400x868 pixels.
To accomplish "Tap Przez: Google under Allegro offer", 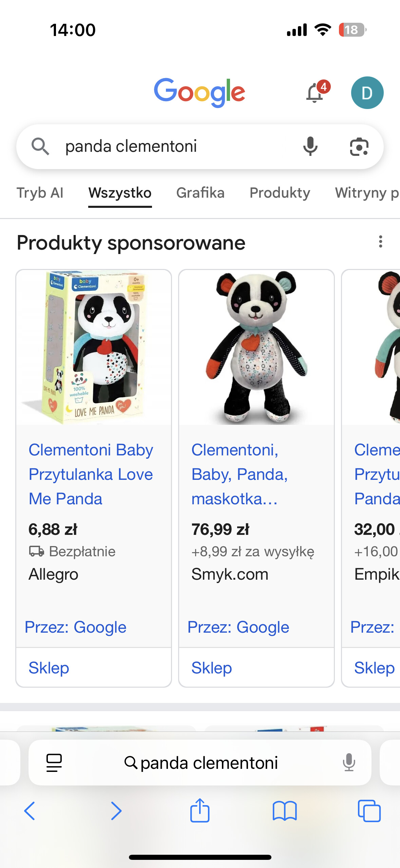I will (x=76, y=627).
